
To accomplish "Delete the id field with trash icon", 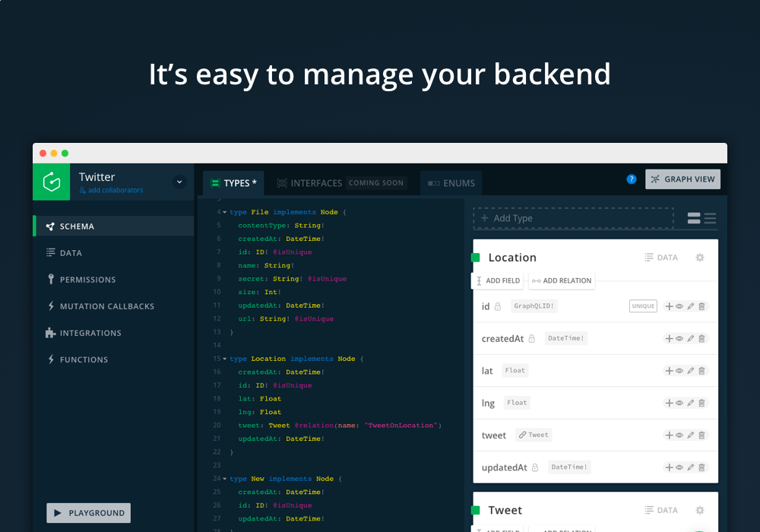I will (x=701, y=306).
